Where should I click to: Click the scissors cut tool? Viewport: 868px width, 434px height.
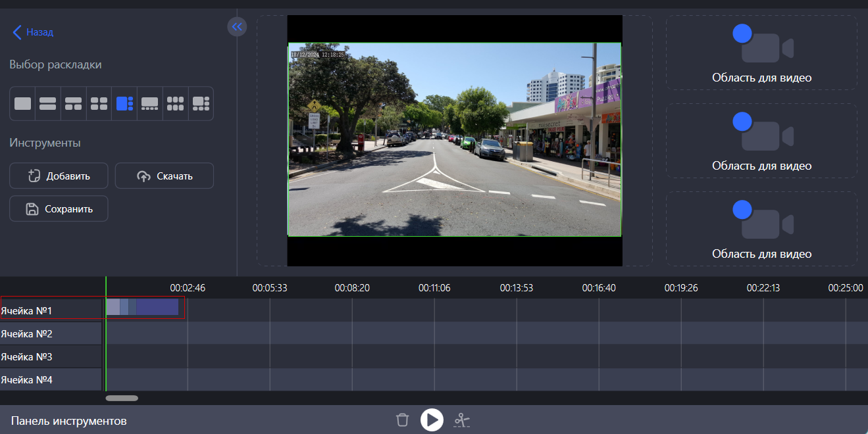[x=462, y=420]
